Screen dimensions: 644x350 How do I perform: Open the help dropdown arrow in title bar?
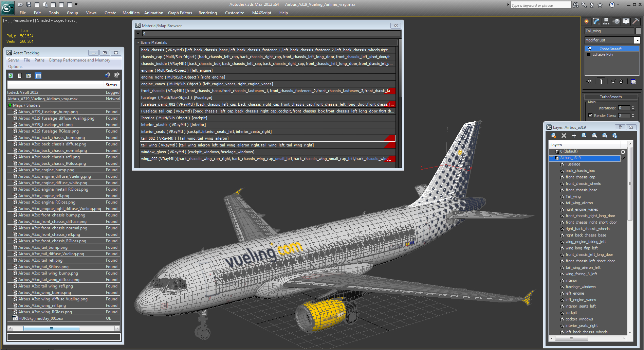point(618,5)
